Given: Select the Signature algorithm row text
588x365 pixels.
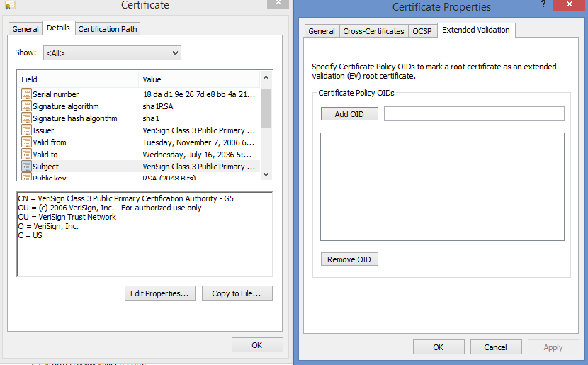Looking at the screenshot, I should tap(66, 106).
